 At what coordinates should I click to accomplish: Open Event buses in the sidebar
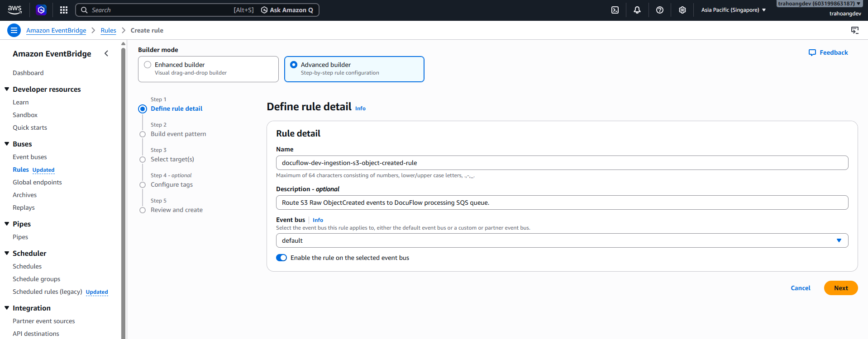coord(30,157)
